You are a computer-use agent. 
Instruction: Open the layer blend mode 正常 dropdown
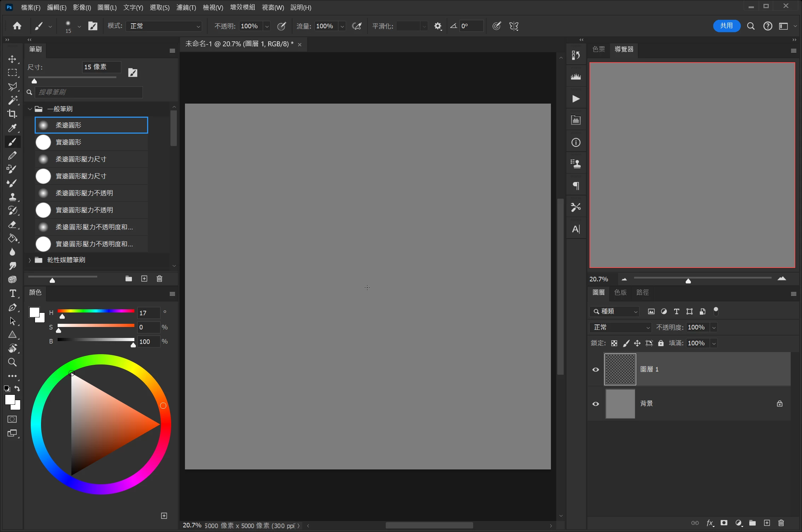pos(620,327)
